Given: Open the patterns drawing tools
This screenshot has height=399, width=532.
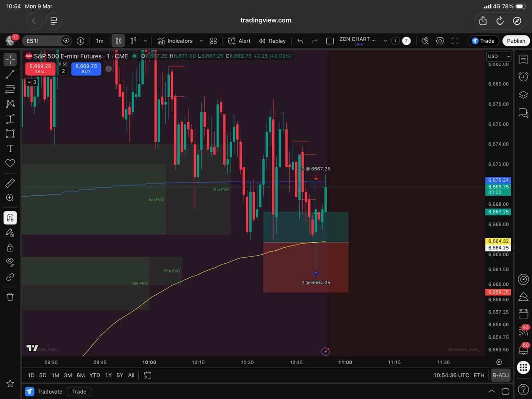Looking at the screenshot, I should 10,104.
